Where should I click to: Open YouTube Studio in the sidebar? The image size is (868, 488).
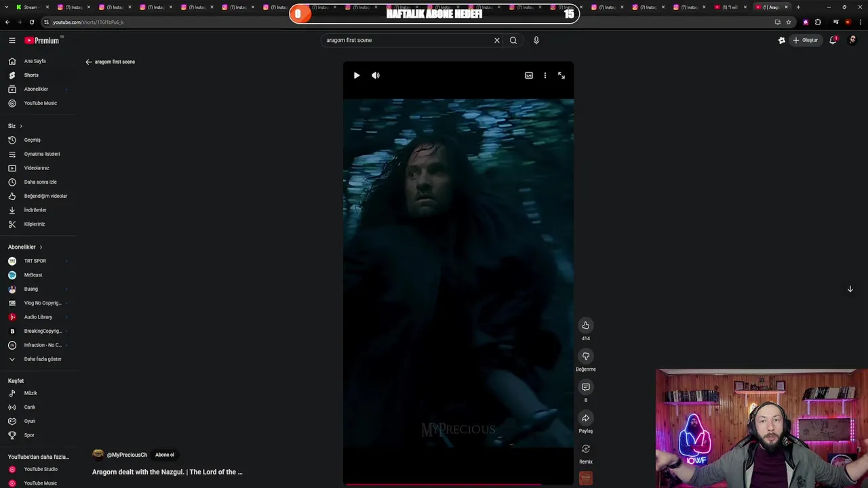point(37,469)
